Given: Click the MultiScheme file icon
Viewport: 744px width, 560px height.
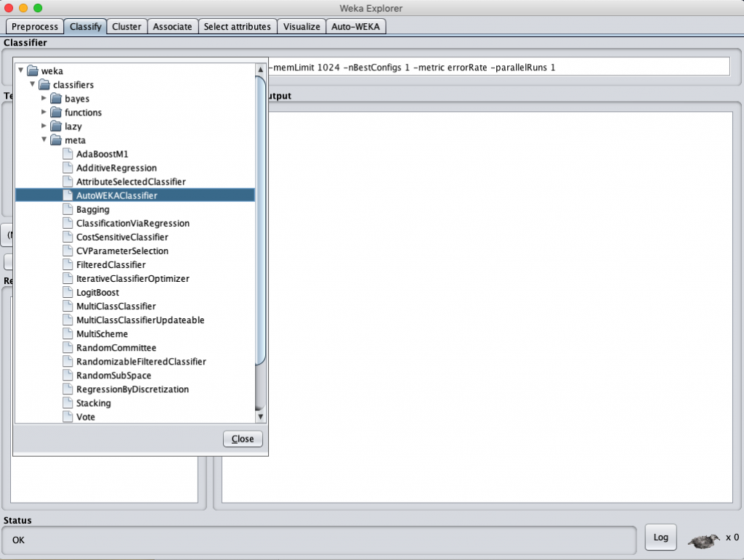Looking at the screenshot, I should tap(68, 333).
